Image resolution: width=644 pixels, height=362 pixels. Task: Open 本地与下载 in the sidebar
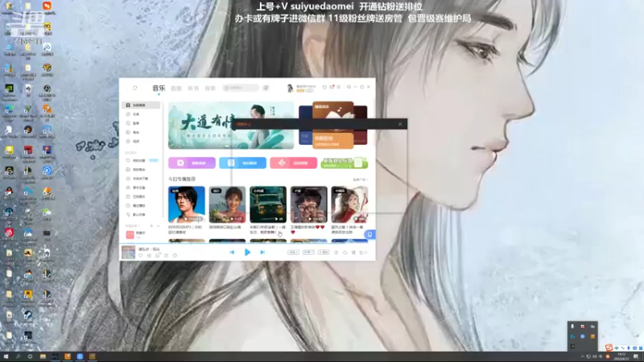coord(141,179)
